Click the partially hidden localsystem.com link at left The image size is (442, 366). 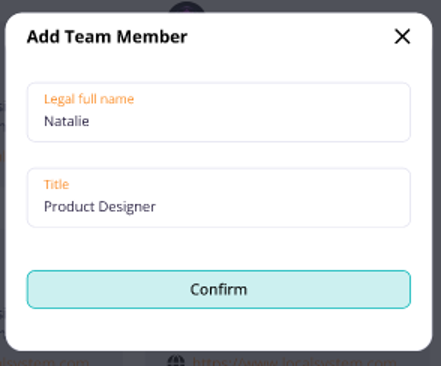click(45, 362)
